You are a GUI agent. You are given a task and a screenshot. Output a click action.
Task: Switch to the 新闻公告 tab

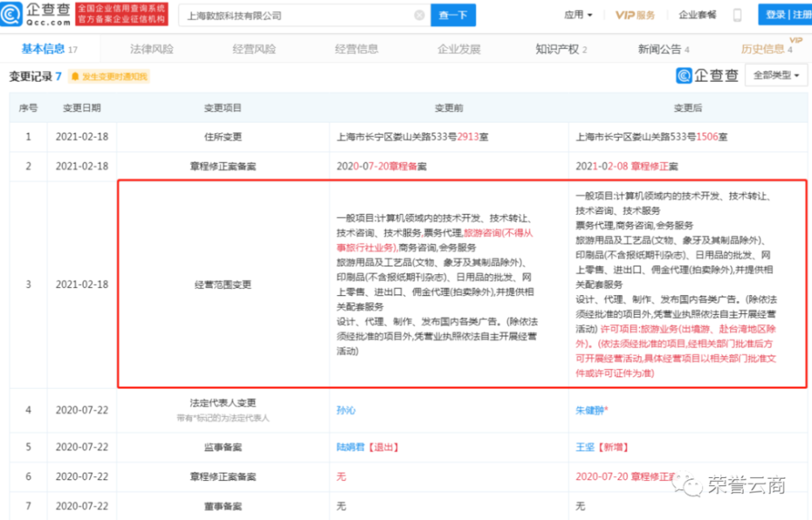coord(663,49)
